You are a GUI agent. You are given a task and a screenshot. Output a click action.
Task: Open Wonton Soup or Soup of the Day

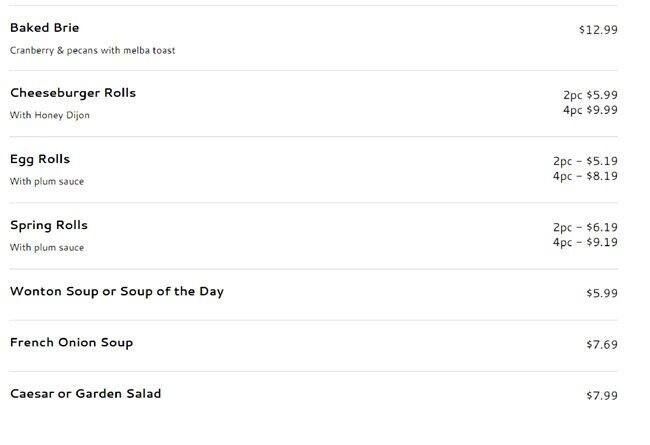(116, 292)
